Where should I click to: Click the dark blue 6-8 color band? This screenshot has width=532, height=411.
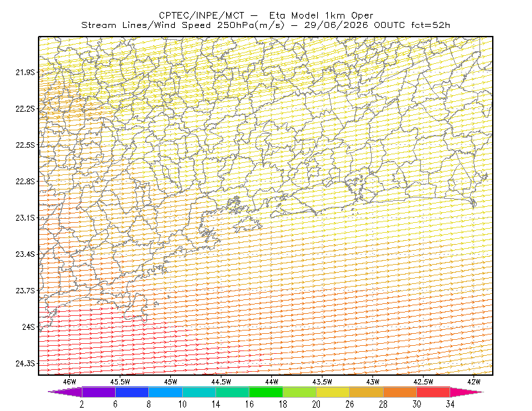[x=132, y=392]
